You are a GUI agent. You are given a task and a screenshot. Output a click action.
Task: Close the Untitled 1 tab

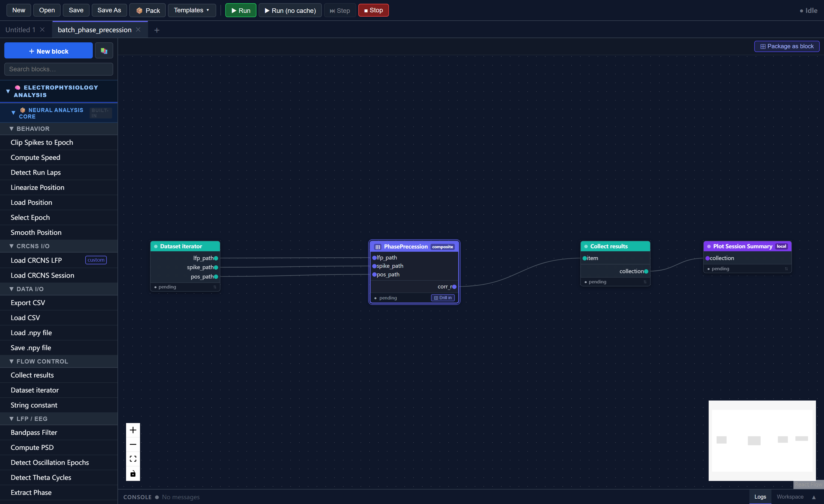[x=42, y=29]
